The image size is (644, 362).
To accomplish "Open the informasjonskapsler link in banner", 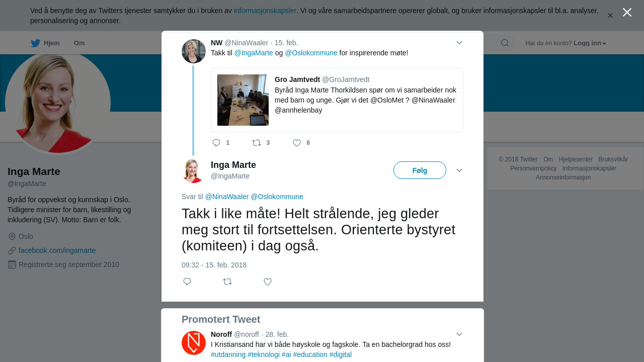I will (265, 11).
